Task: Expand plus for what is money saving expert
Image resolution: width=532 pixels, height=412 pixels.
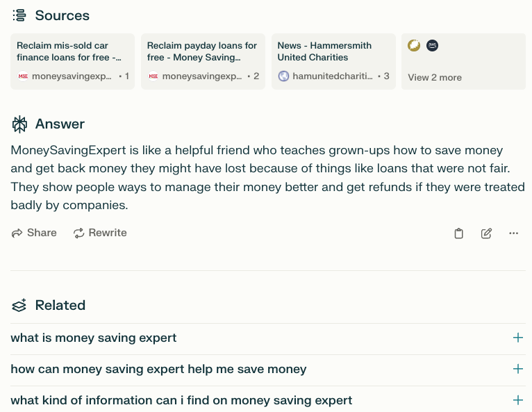Action: pos(518,338)
